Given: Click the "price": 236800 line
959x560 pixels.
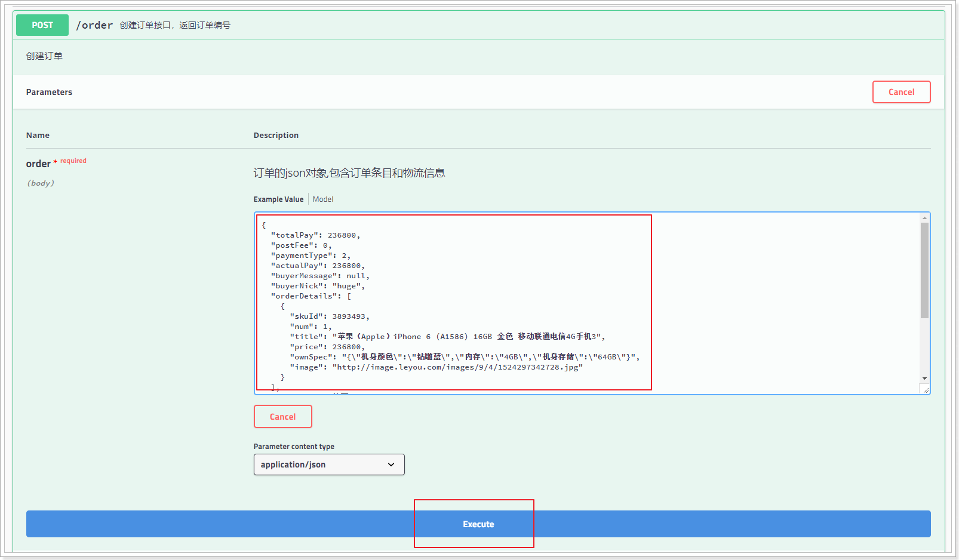Looking at the screenshot, I should point(327,347).
